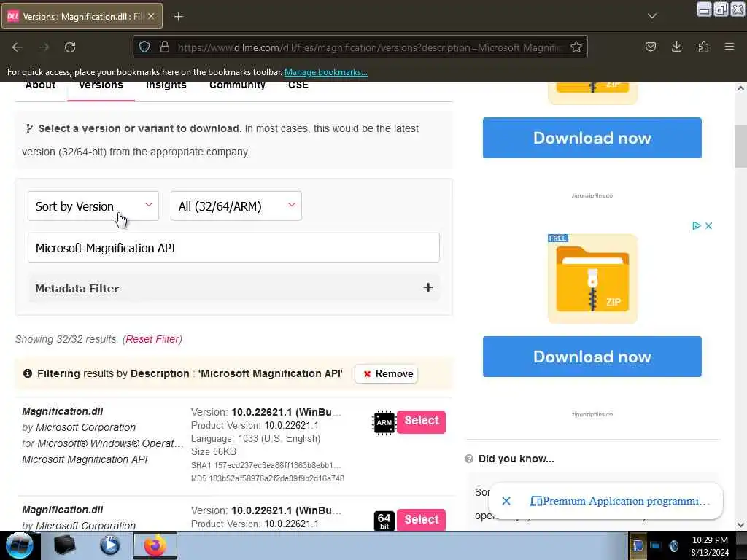Open the Sort by Version dropdown

pyautogui.click(x=93, y=206)
